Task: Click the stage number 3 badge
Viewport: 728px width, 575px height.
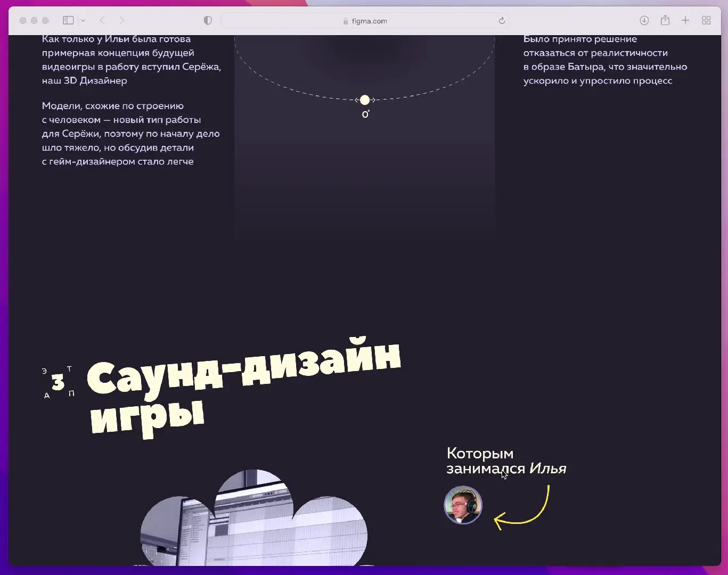Action: click(58, 382)
